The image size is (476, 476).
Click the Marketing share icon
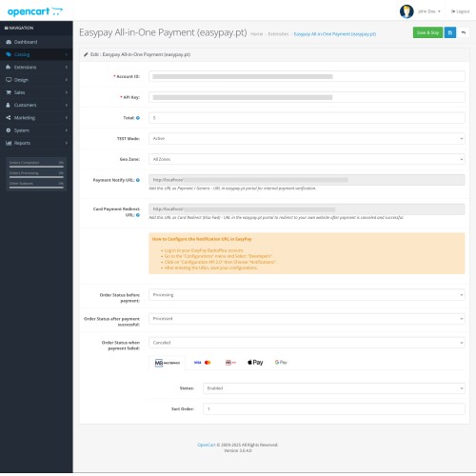(9, 118)
